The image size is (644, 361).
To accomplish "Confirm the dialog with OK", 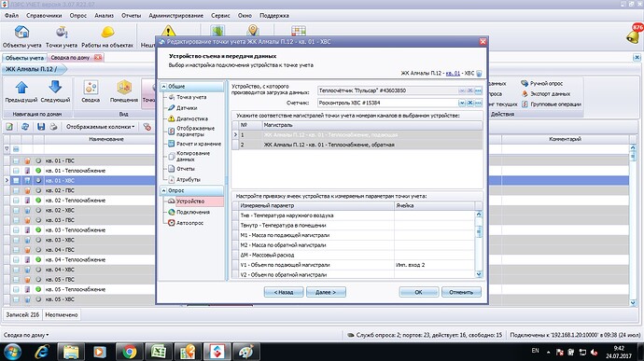I will pyautogui.click(x=418, y=292).
